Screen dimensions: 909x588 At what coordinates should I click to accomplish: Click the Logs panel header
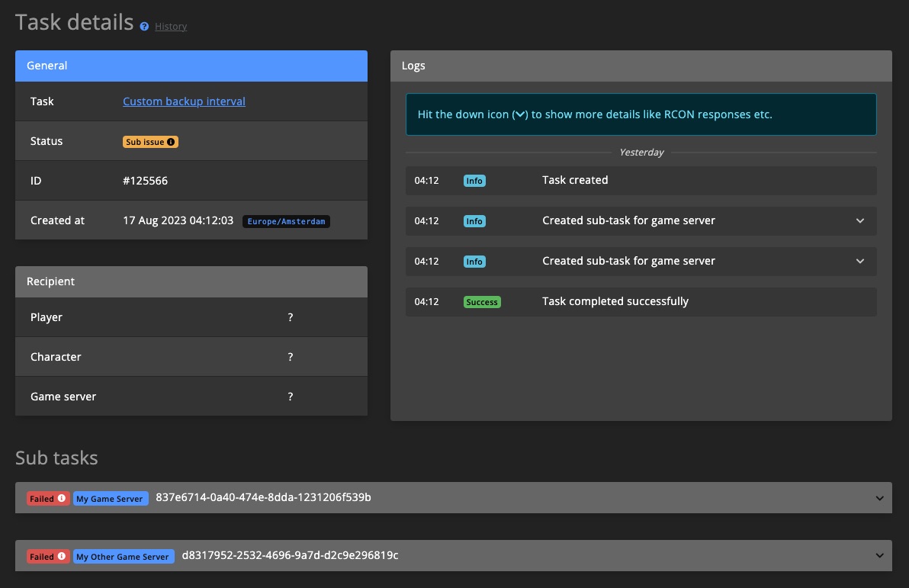pos(413,66)
